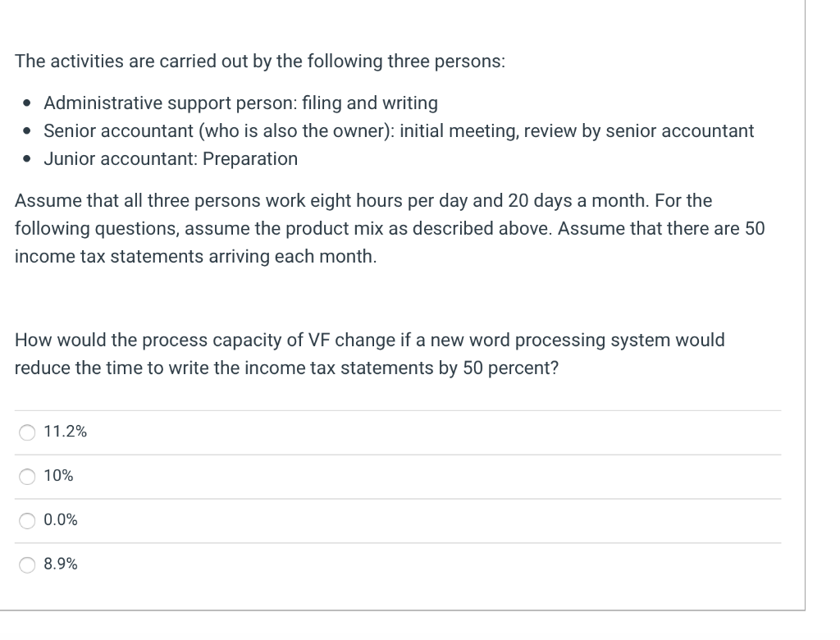The image size is (840, 640).
Task: Click the 0.0% answer label text
Action: (60, 520)
